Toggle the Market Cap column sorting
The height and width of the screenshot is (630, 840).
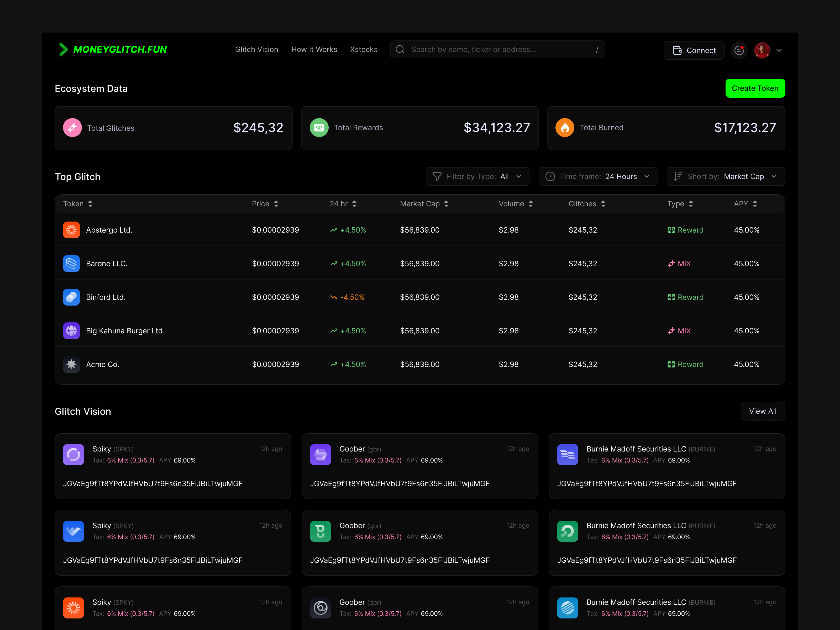(447, 203)
